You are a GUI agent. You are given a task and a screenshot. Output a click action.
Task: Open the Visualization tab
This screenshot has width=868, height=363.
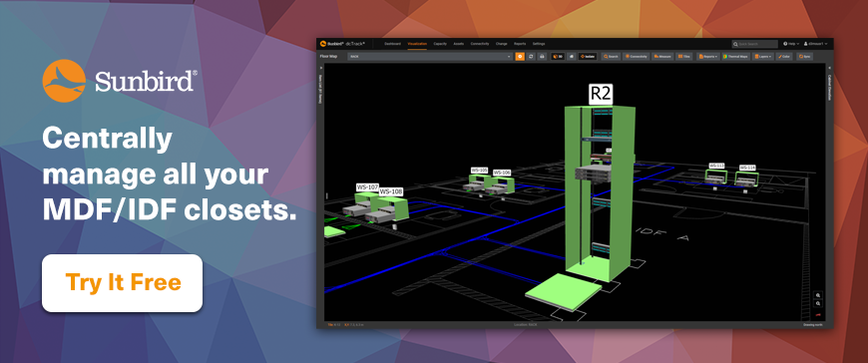coord(417,44)
